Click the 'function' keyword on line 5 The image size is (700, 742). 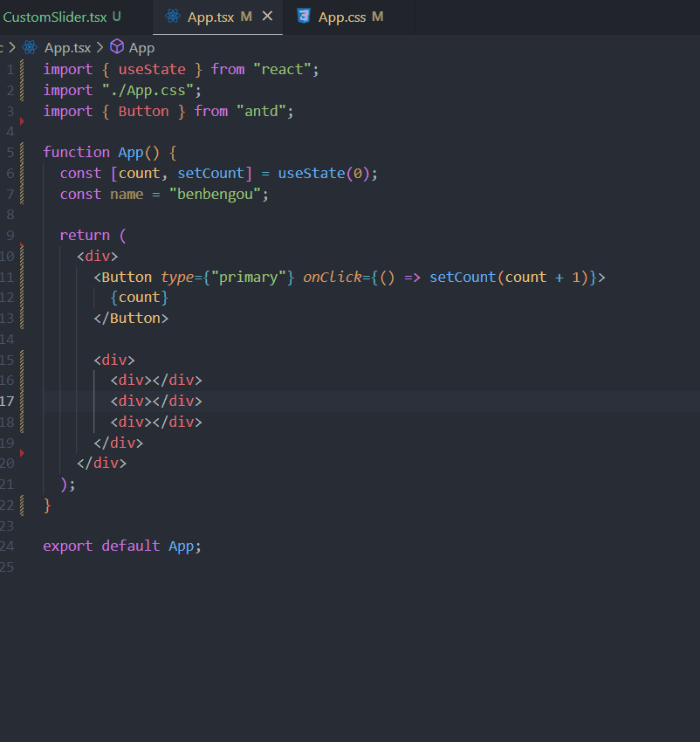(x=77, y=153)
